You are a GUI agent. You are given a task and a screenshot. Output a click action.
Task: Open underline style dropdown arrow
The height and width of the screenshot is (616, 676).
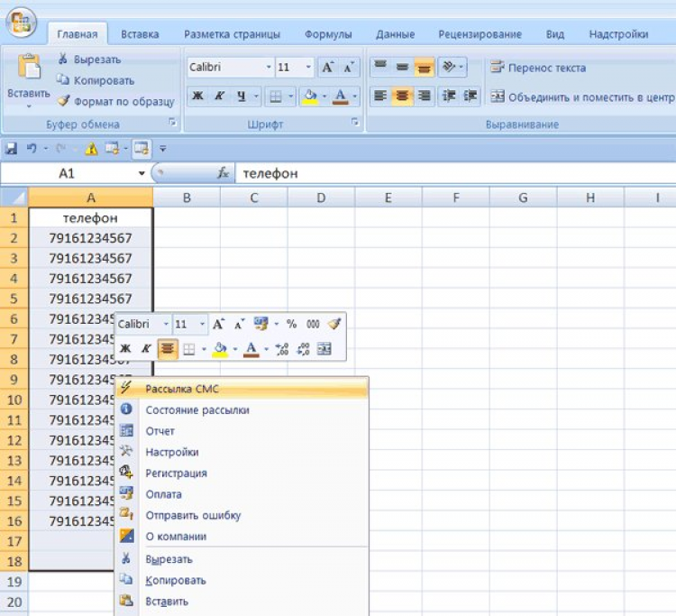(256, 97)
